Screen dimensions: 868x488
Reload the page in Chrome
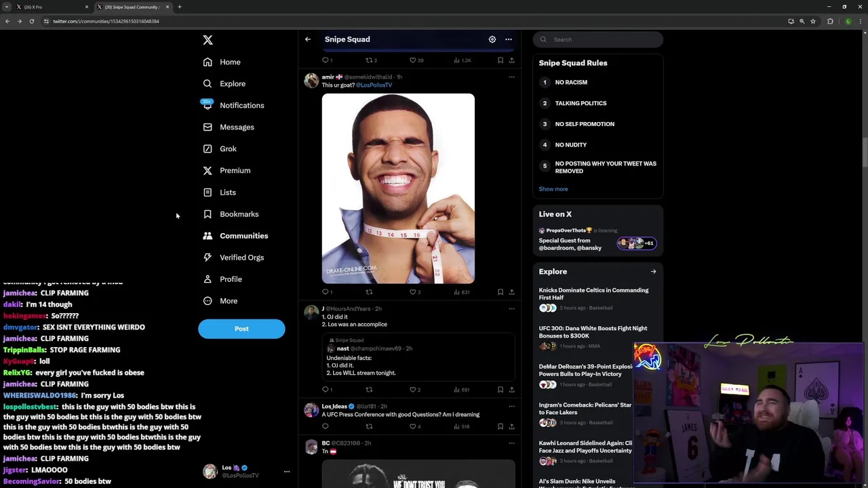(31, 21)
